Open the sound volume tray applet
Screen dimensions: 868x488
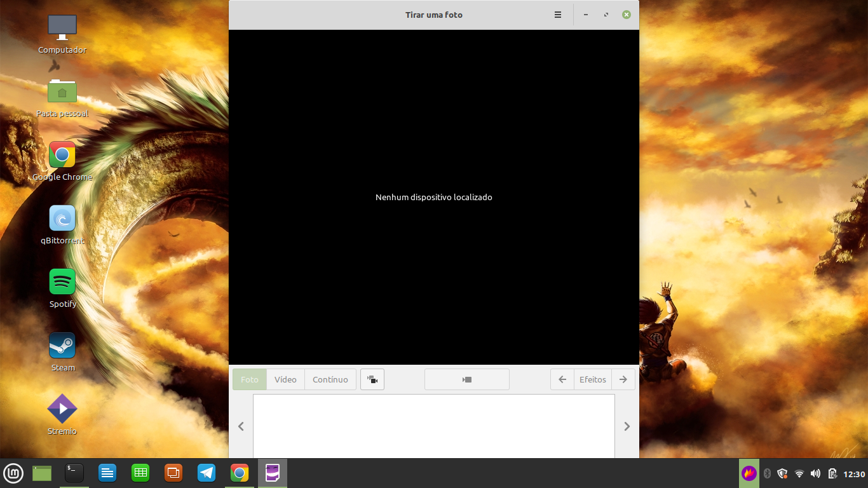[816, 473]
